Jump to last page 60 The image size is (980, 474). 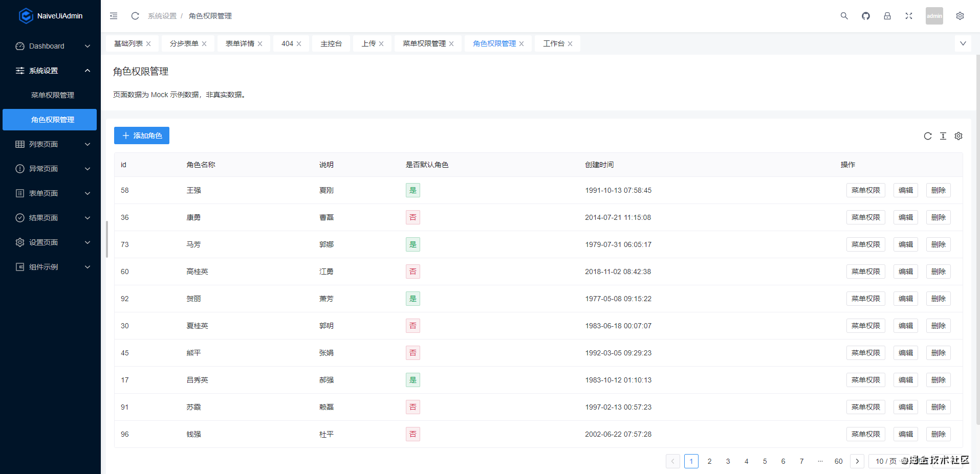click(x=839, y=461)
